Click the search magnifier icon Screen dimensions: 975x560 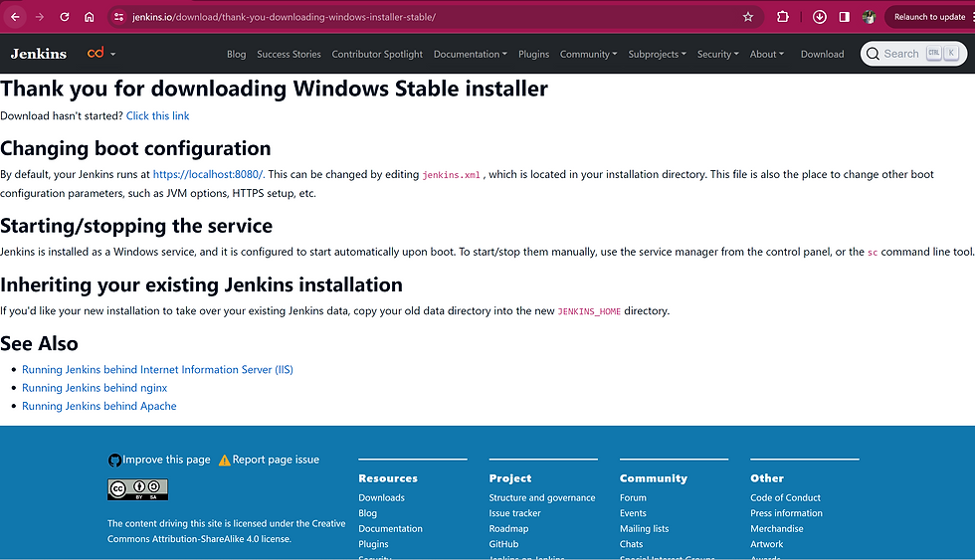click(874, 54)
